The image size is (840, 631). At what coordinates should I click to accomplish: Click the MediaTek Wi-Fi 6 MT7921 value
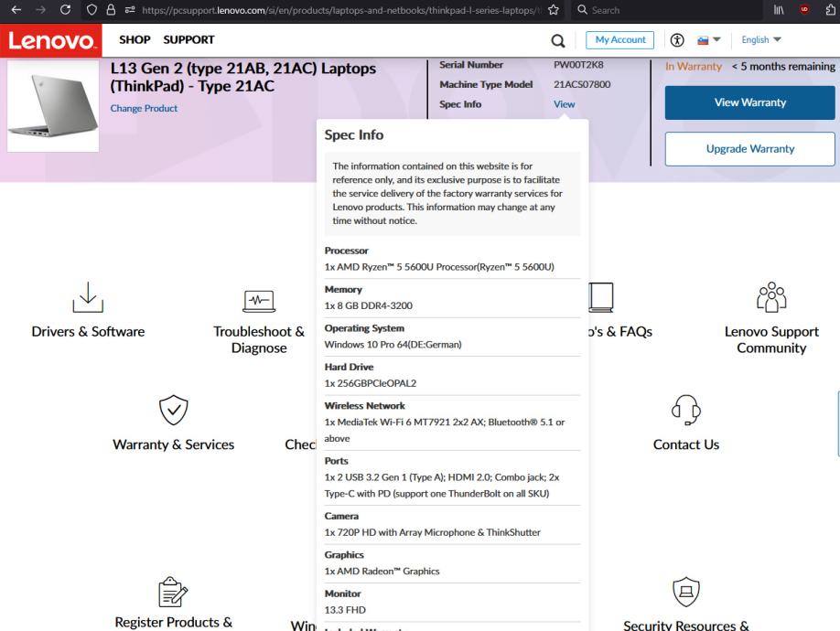coord(445,431)
